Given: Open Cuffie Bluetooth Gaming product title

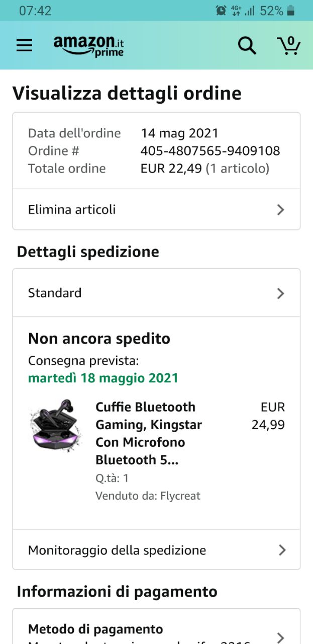Looking at the screenshot, I should [x=148, y=433].
